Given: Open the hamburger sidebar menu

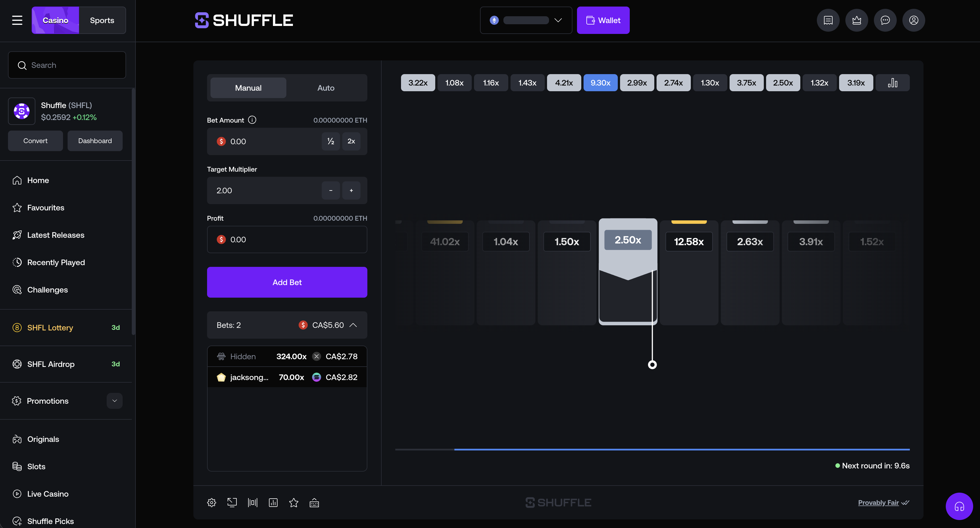Looking at the screenshot, I should point(17,20).
